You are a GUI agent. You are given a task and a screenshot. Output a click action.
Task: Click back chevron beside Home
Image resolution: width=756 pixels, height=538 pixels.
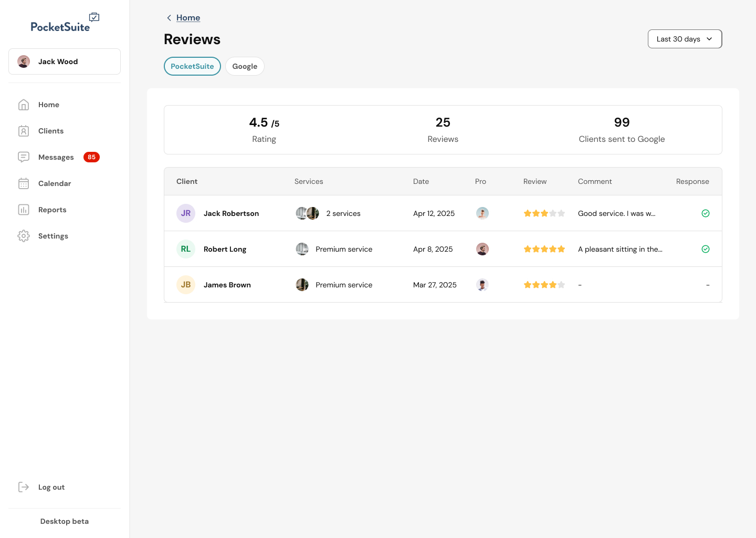[169, 18]
